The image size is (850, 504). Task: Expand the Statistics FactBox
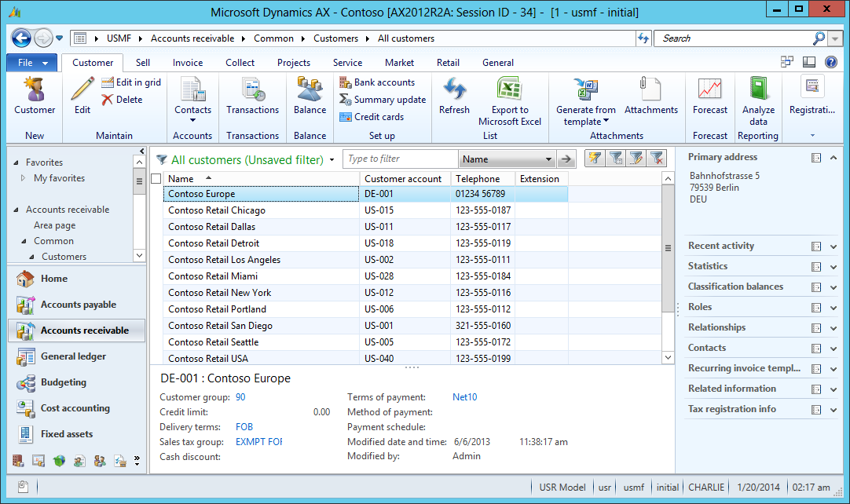(x=834, y=267)
